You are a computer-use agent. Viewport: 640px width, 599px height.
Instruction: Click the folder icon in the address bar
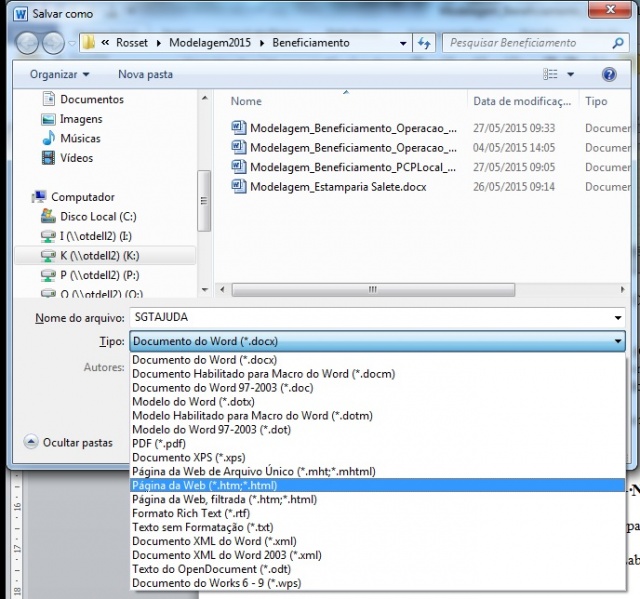coord(89,42)
